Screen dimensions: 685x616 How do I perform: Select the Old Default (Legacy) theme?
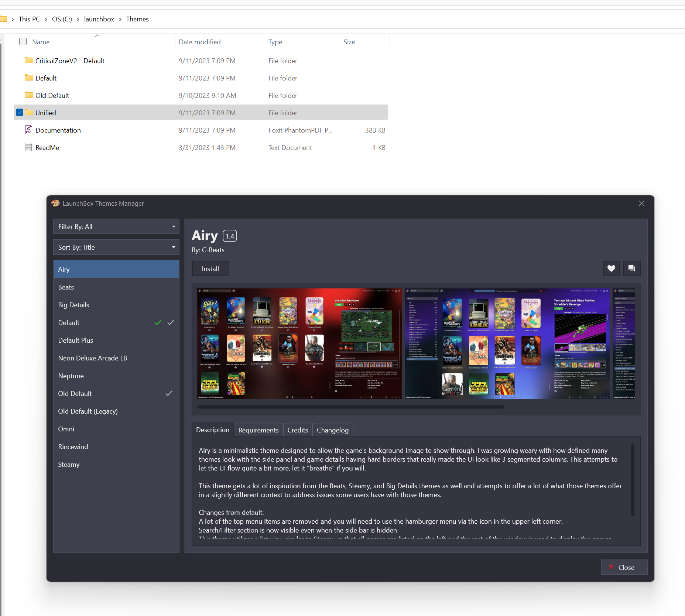116,411
